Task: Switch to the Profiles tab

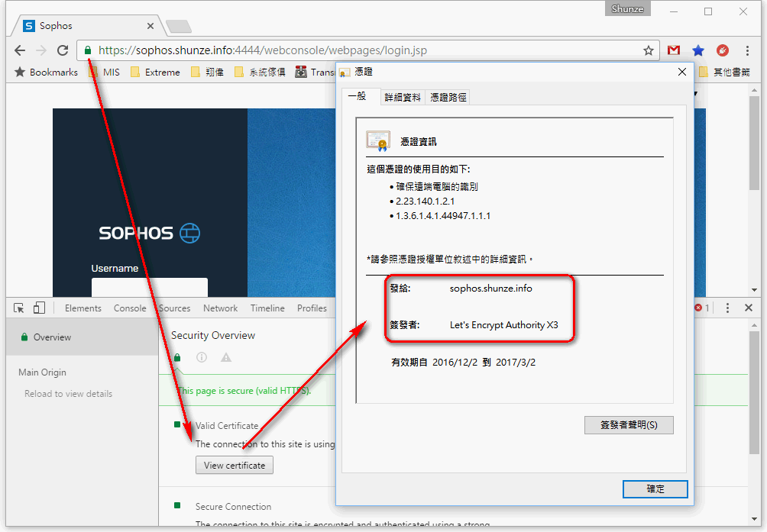Action: pos(312,308)
